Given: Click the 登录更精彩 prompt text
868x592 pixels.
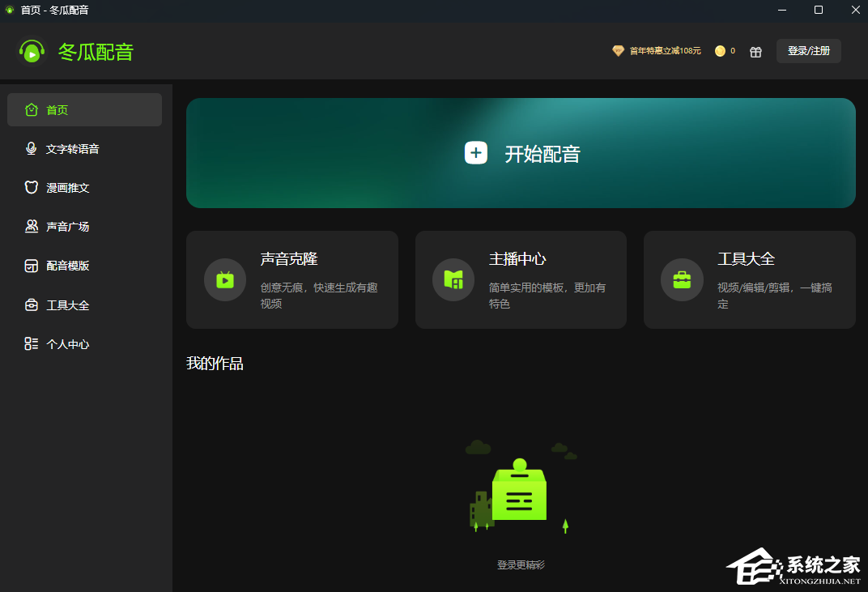Looking at the screenshot, I should (x=521, y=564).
